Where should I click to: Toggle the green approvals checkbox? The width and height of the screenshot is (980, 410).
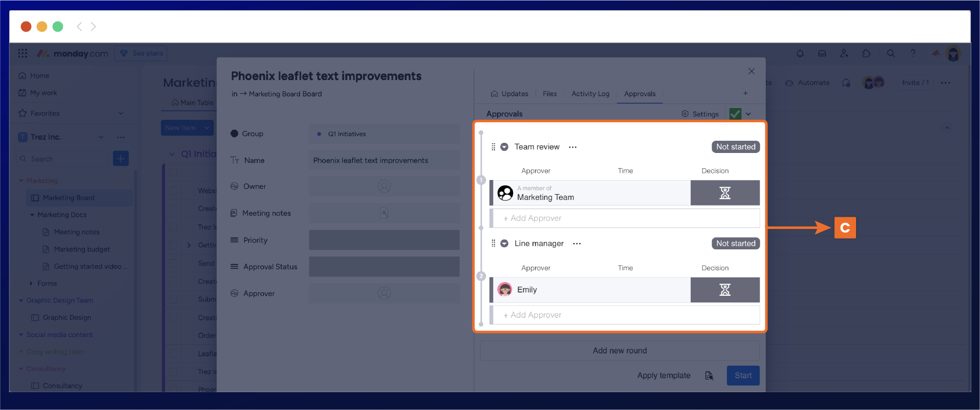[x=735, y=114]
